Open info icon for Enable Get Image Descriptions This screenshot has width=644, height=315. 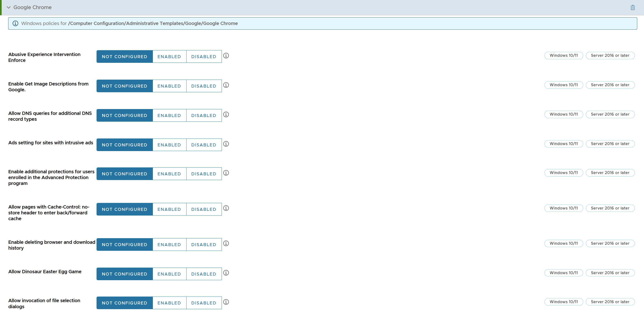[226, 85]
